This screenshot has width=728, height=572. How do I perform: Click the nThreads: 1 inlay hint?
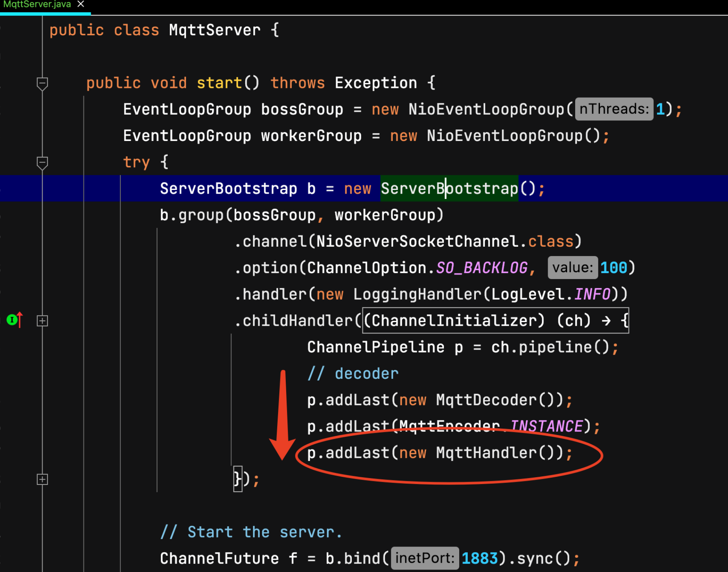[x=615, y=109]
